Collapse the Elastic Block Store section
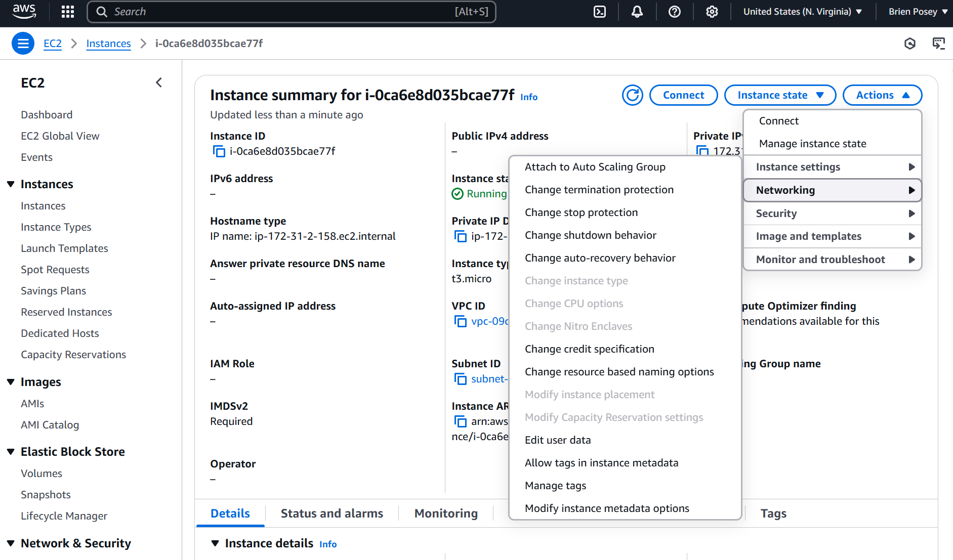Viewport: 953px width, 560px height. pyautogui.click(x=11, y=452)
